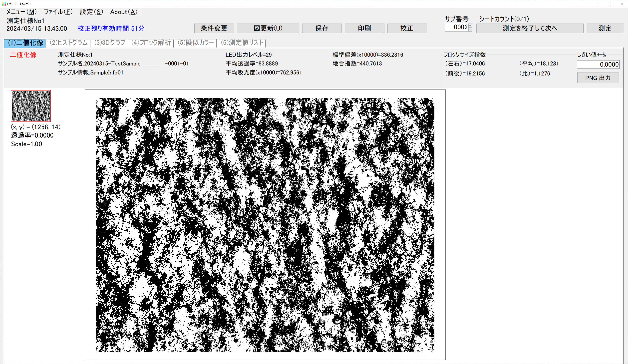The width and height of the screenshot is (628, 364).
Task: Maximize the FMT-IV window
Action: point(610,4)
